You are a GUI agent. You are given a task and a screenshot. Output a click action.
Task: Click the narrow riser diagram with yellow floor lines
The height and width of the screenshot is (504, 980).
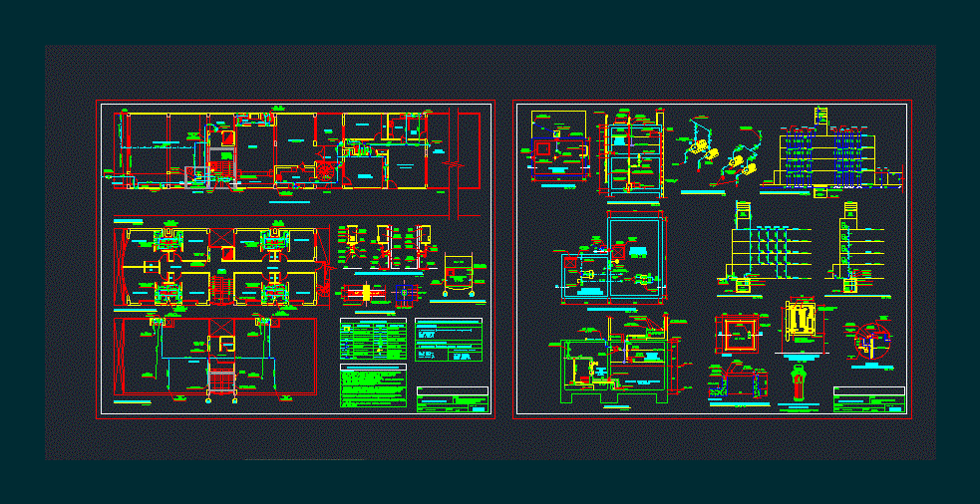click(x=856, y=247)
